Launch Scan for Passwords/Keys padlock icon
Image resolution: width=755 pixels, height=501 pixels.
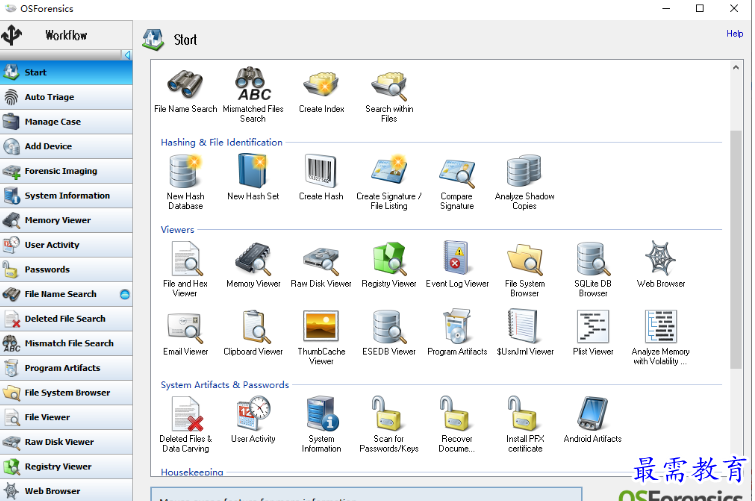tap(387, 413)
